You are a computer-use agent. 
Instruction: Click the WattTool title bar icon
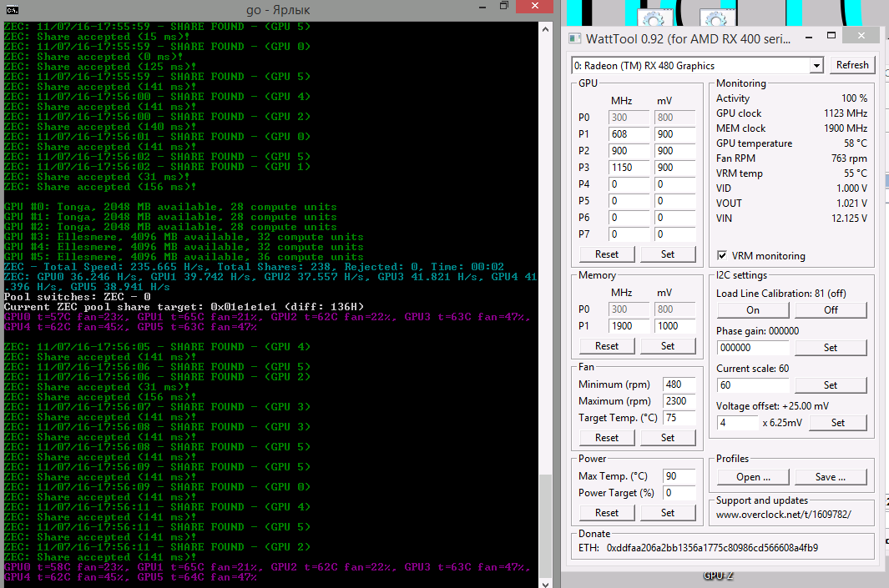(x=575, y=38)
